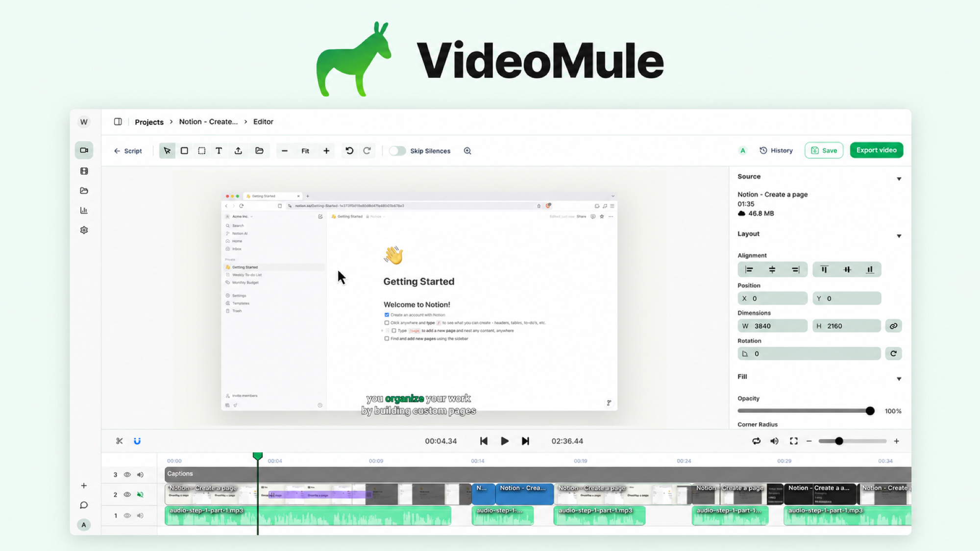Image resolution: width=980 pixels, height=551 pixels.
Task: Go back to Script
Action: (x=128, y=151)
